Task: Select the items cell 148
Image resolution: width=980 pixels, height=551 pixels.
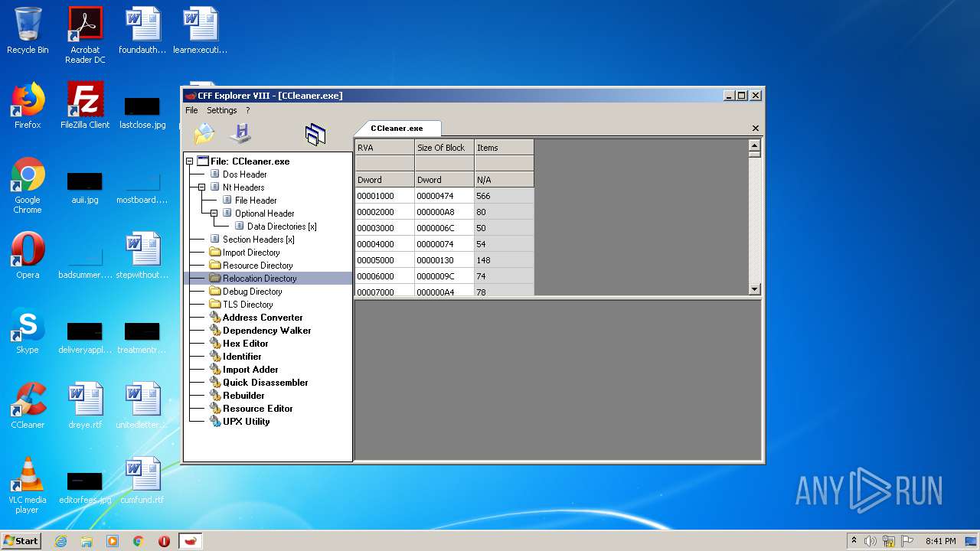Action: [x=504, y=260]
